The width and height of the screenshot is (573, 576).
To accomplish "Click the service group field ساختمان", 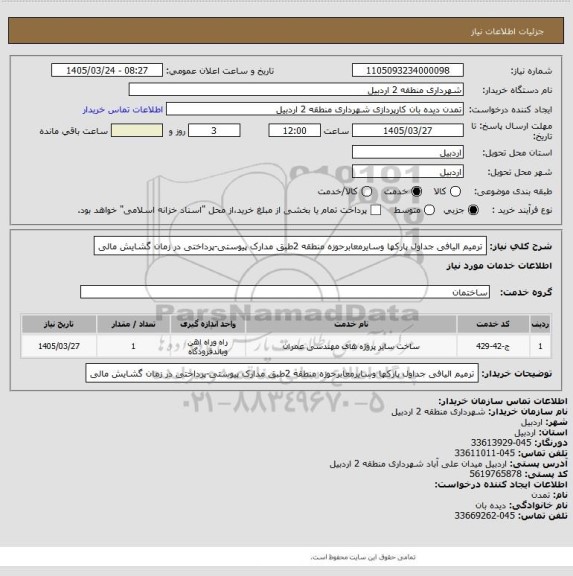I will tap(285, 292).
